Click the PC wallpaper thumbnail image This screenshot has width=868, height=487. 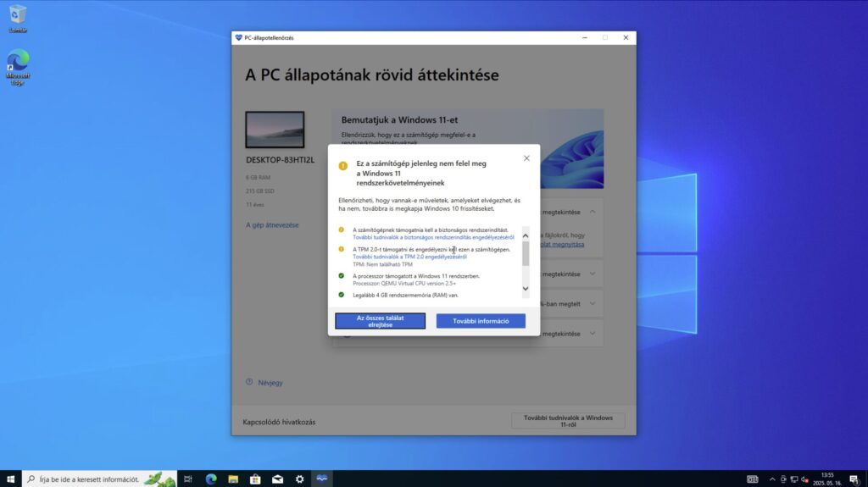(x=275, y=130)
